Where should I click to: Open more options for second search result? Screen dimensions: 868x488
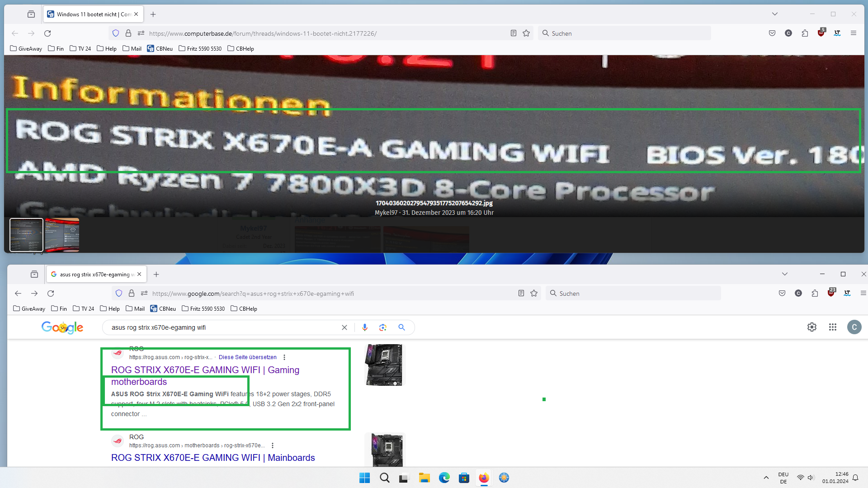tap(273, 445)
